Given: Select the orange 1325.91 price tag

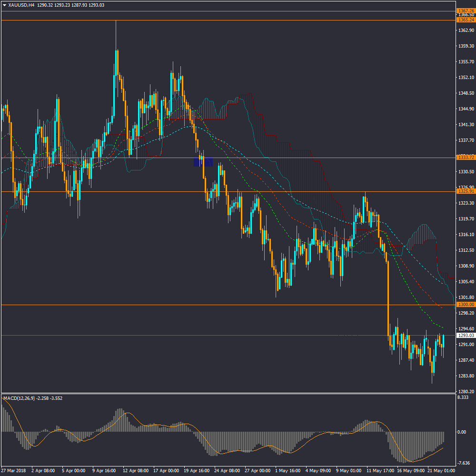Looking at the screenshot, I should click(x=465, y=191).
